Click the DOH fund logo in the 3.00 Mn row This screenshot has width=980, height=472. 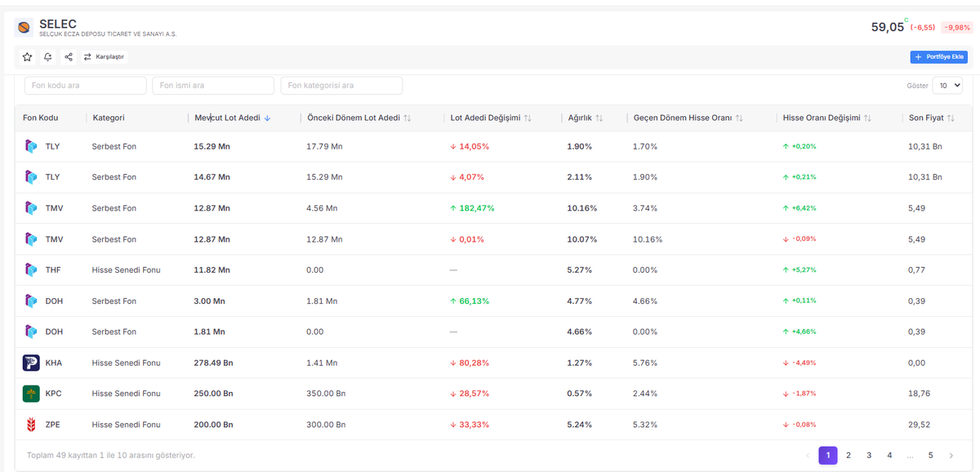(31, 301)
